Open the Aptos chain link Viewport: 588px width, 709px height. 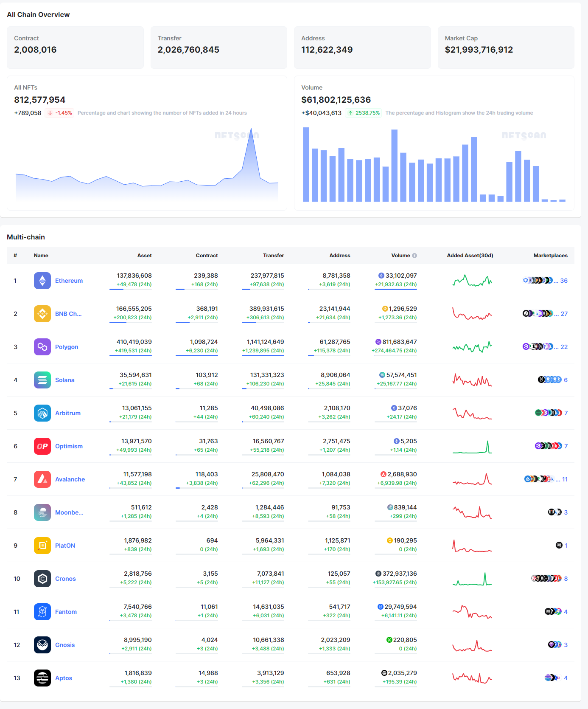64,678
